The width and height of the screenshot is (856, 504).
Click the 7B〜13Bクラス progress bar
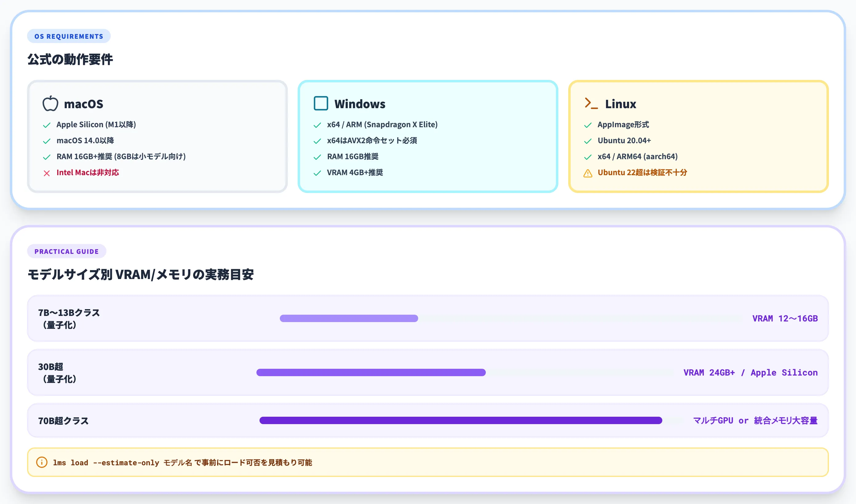pyautogui.click(x=512, y=318)
